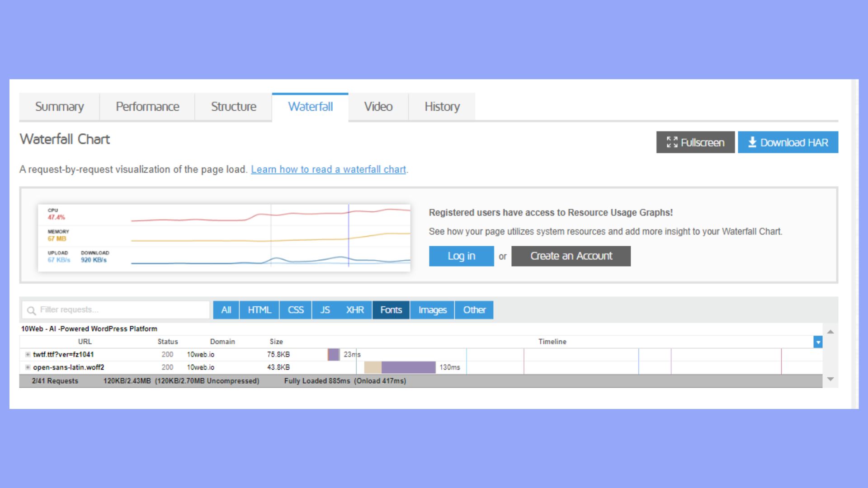Click the magnifier icon in the filter box
The height and width of the screenshot is (488, 868).
point(31,310)
